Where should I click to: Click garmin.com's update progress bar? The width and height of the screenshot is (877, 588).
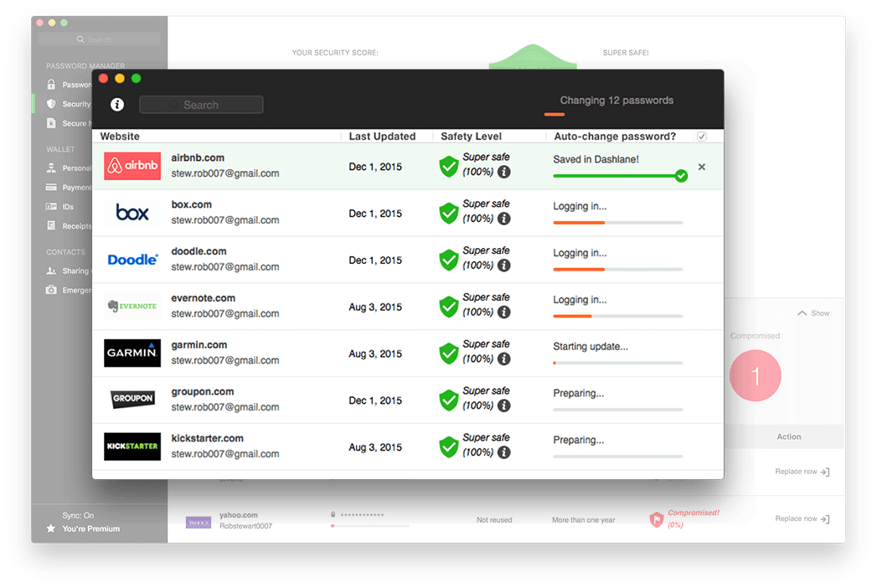(x=618, y=363)
